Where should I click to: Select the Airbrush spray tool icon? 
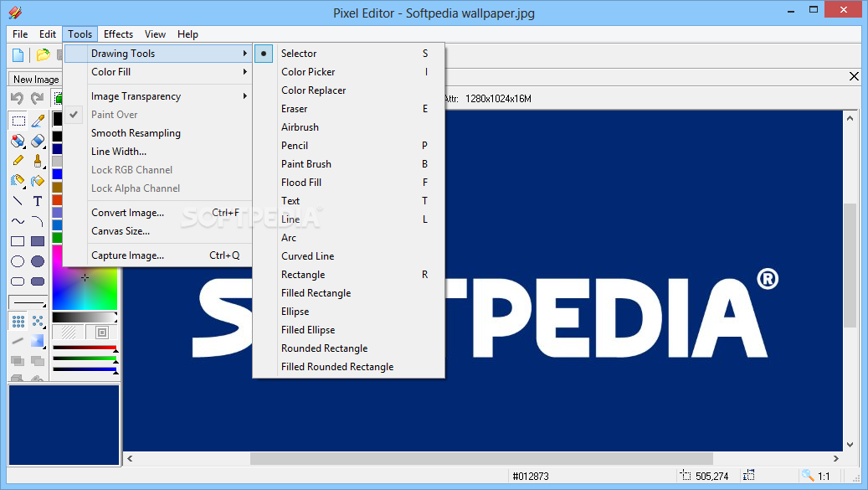click(18, 180)
